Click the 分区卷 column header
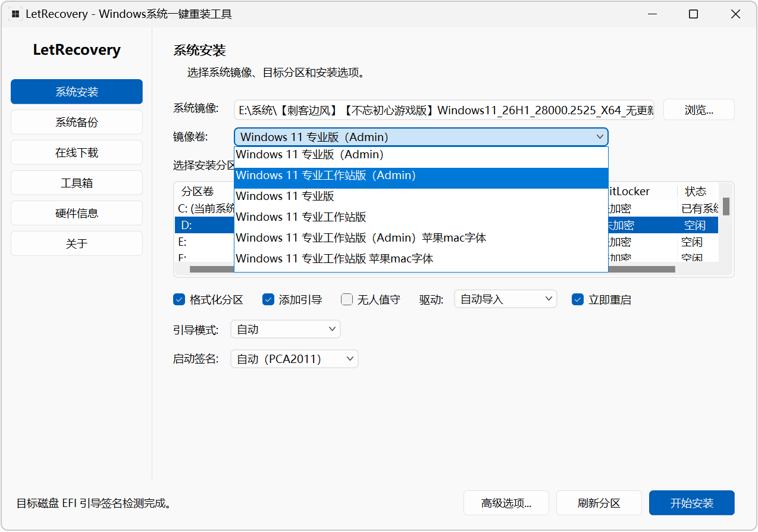 tap(198, 192)
